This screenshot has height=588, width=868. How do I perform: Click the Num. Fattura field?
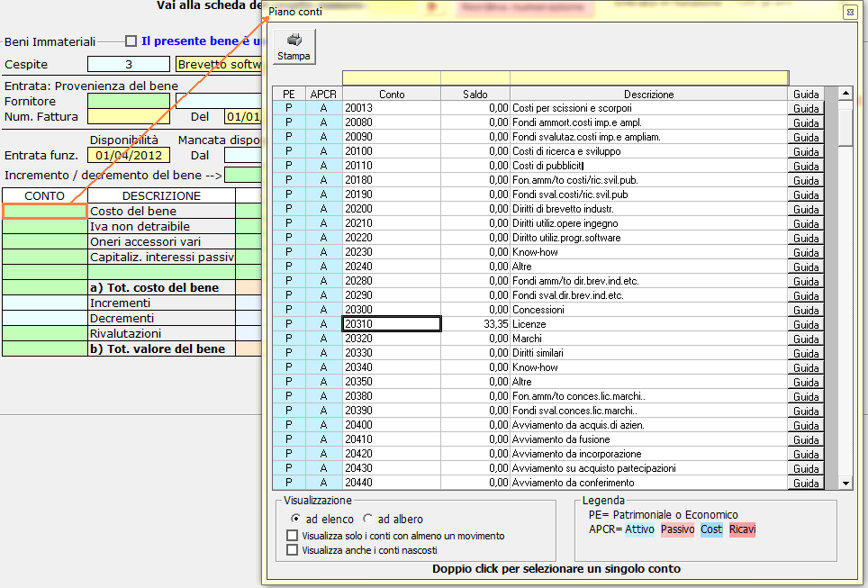(129, 116)
